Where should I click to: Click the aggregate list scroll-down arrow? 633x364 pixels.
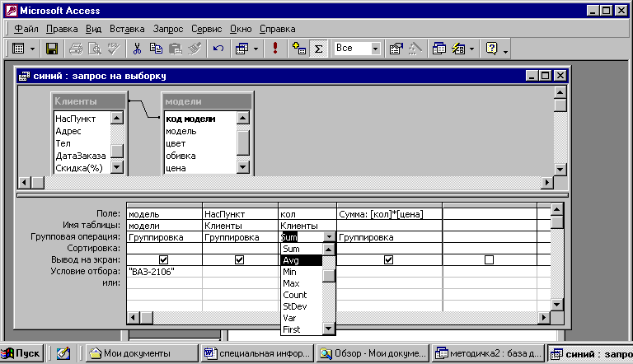329,329
